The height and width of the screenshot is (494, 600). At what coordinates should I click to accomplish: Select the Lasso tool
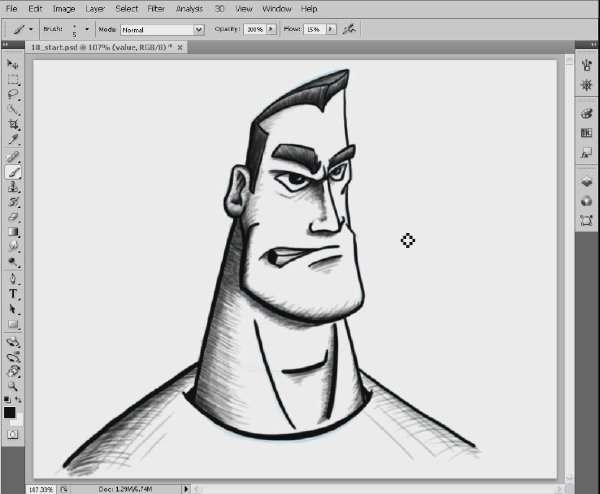(13, 94)
